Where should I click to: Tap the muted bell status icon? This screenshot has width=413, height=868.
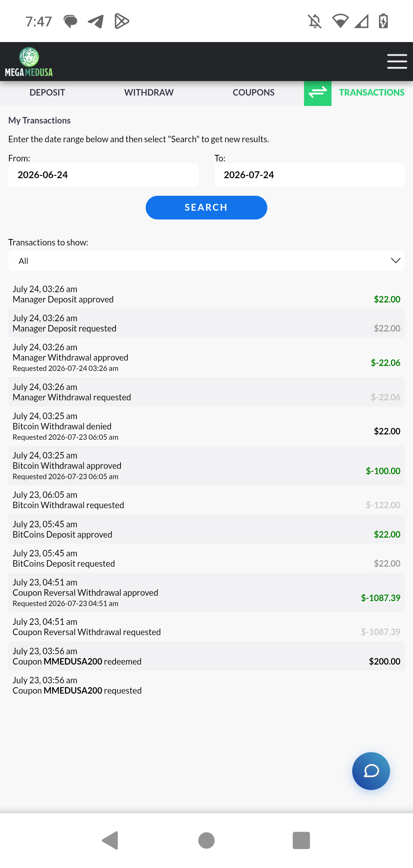coord(315,21)
